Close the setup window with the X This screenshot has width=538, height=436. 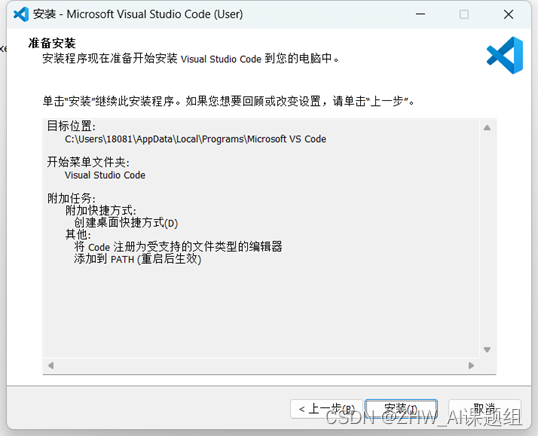[508, 14]
